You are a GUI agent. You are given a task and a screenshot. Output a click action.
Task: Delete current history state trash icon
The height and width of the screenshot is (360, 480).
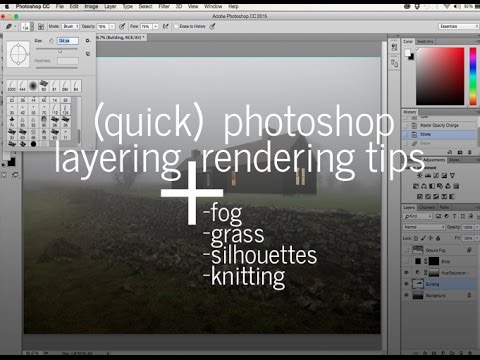[x=470, y=152]
